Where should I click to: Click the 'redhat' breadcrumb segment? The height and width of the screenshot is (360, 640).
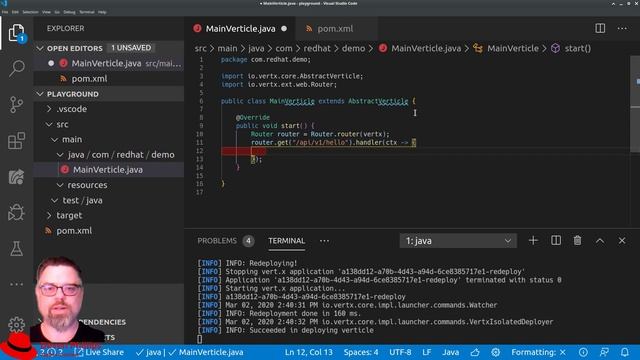317,48
